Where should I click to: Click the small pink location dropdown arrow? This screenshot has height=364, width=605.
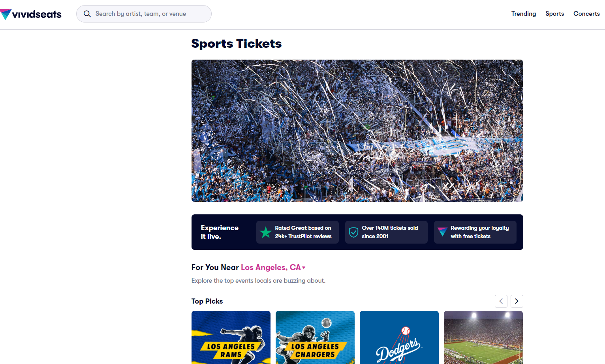[x=304, y=268]
